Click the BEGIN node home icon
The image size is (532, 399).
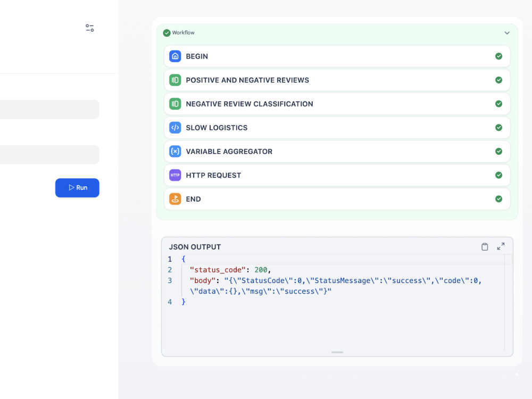[x=175, y=56]
